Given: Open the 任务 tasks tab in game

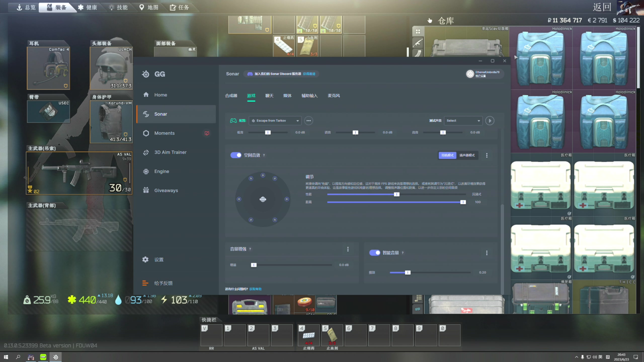Looking at the screenshot, I should 180,7.
